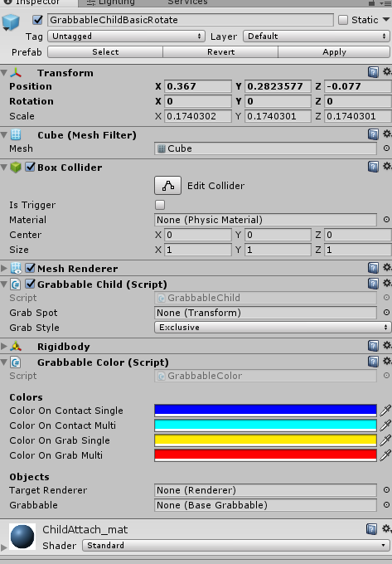This screenshot has height=564, width=392.
Task: Enable Is Trigger checkbox
Action: (160, 205)
